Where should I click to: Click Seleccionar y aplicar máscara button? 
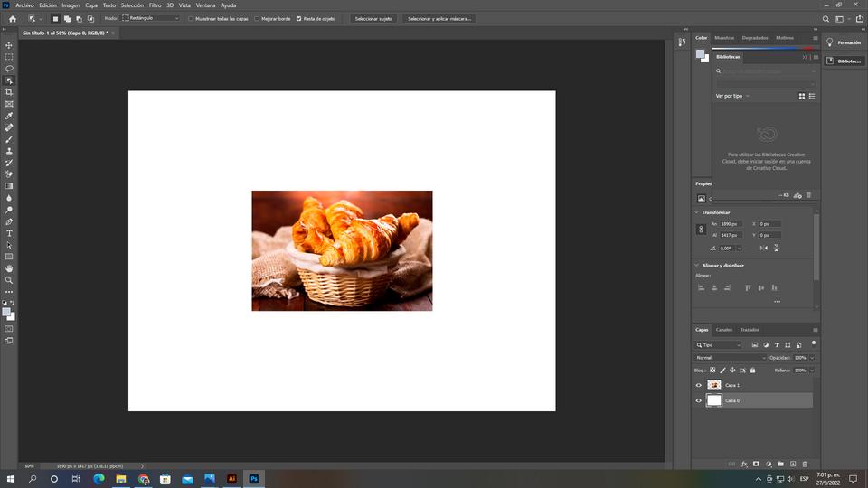coord(439,19)
